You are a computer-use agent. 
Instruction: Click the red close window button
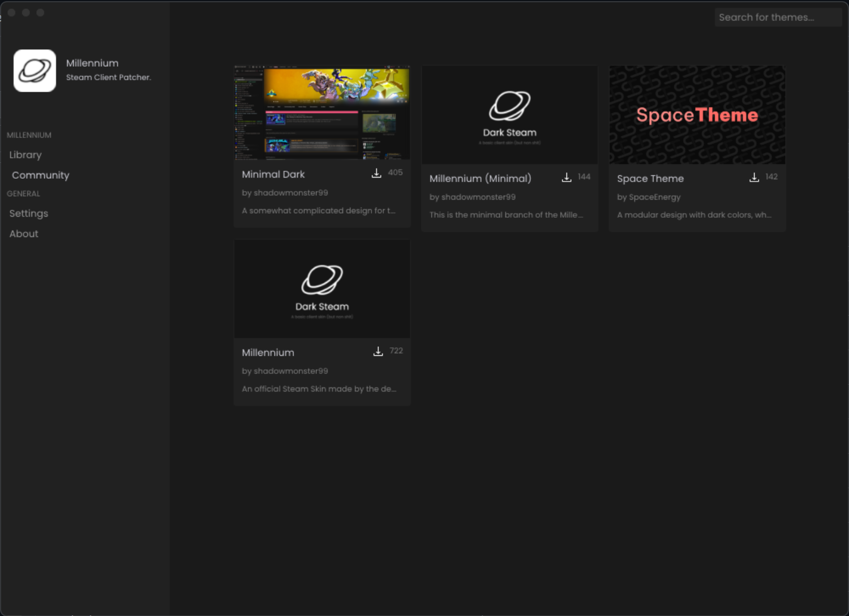tap(11, 12)
